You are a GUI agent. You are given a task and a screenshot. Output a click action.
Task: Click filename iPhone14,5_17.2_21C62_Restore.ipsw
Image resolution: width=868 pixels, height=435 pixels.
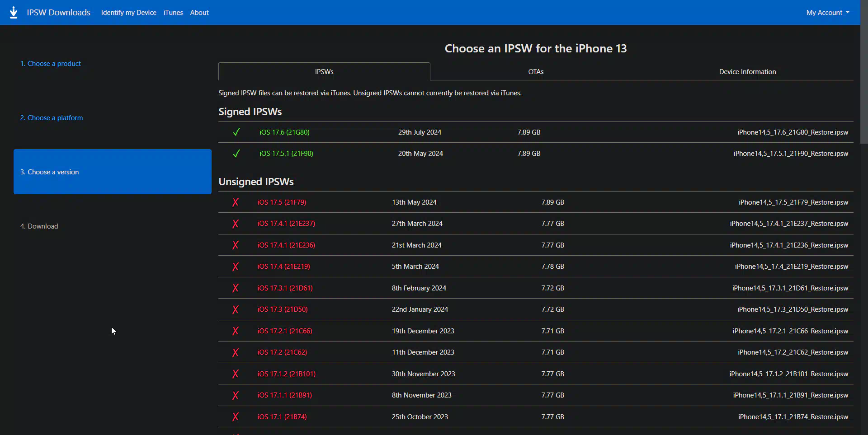[x=793, y=352]
